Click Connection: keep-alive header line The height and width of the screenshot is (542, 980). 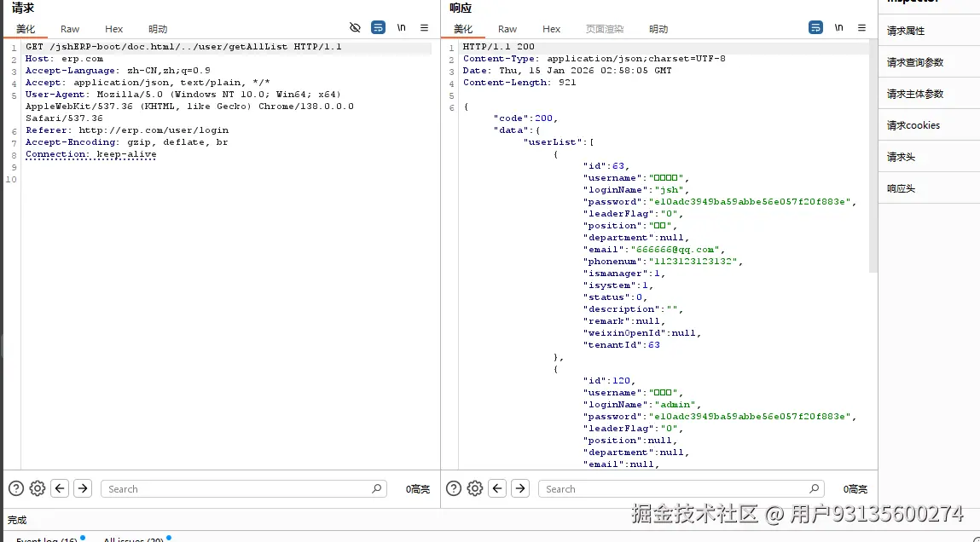[90, 154]
